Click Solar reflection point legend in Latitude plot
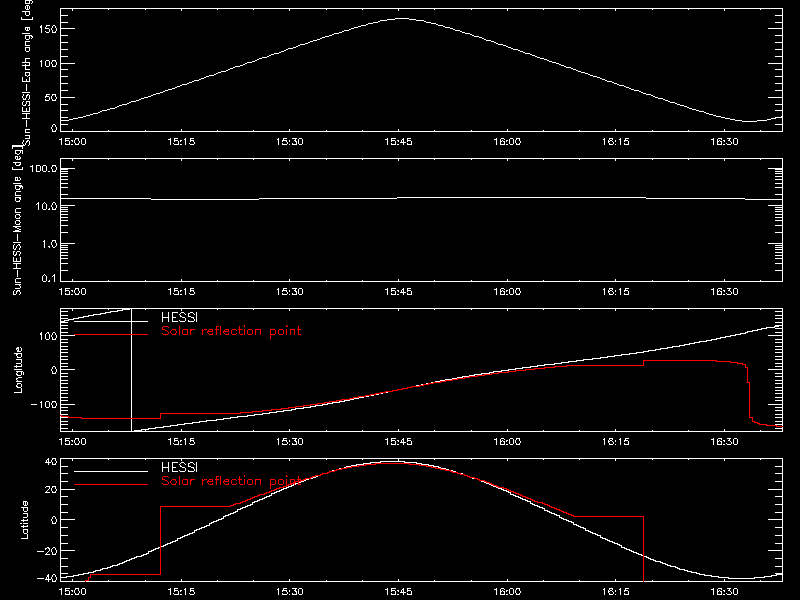 [231, 481]
